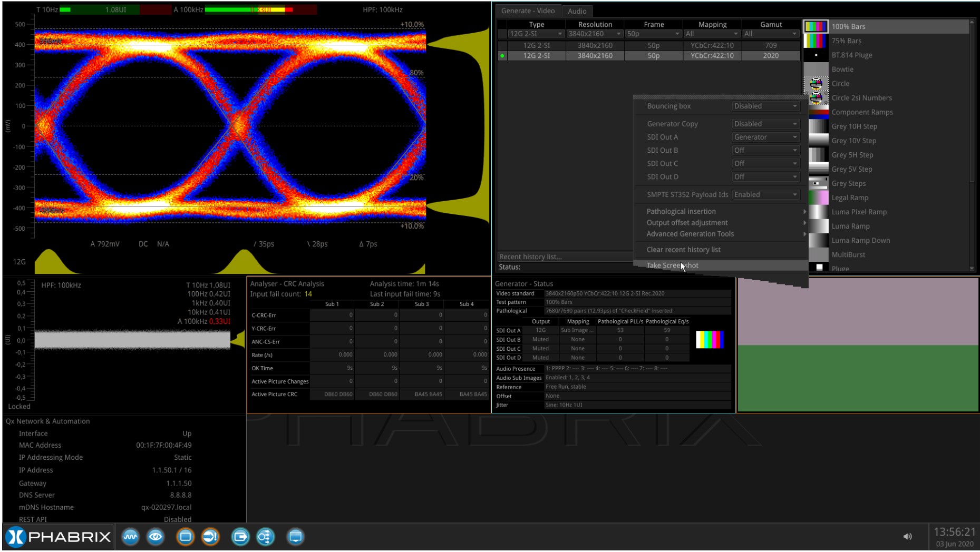Click Clear recent history list

tap(721, 250)
